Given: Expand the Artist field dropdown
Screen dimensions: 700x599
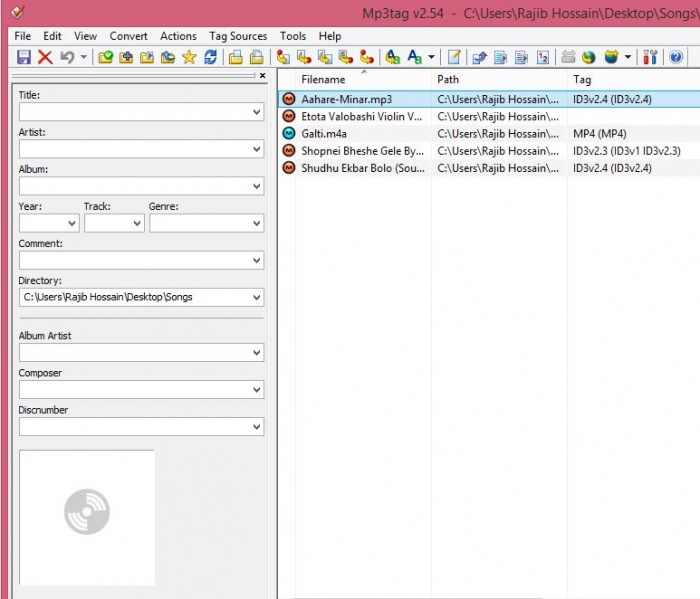Looking at the screenshot, I should 257,149.
